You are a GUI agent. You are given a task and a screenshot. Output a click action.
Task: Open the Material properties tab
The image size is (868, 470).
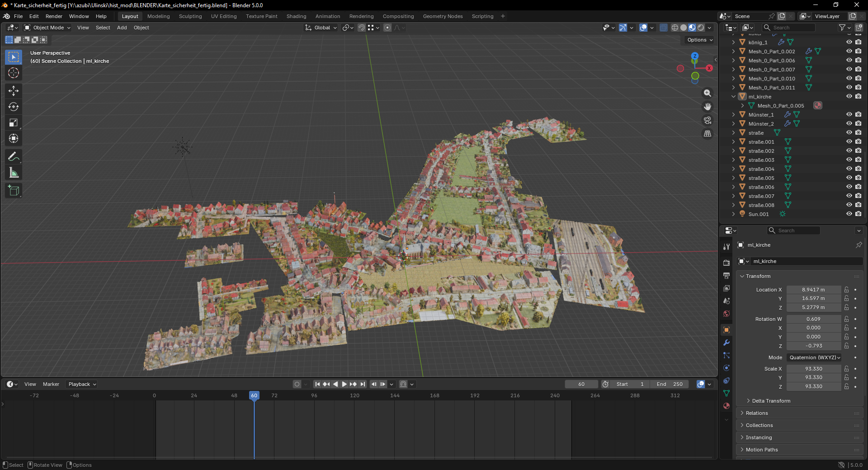pos(726,406)
